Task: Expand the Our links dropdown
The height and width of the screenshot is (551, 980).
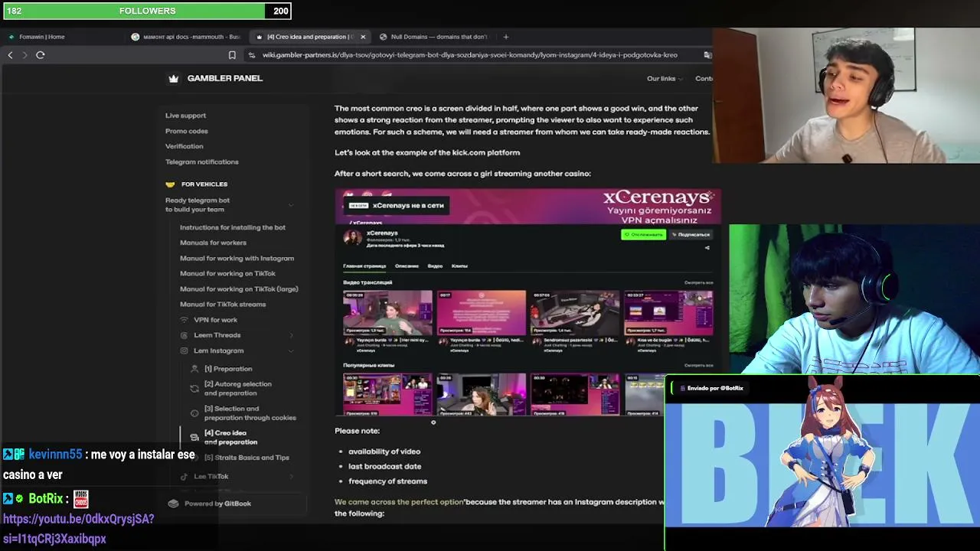Action: 665,78
